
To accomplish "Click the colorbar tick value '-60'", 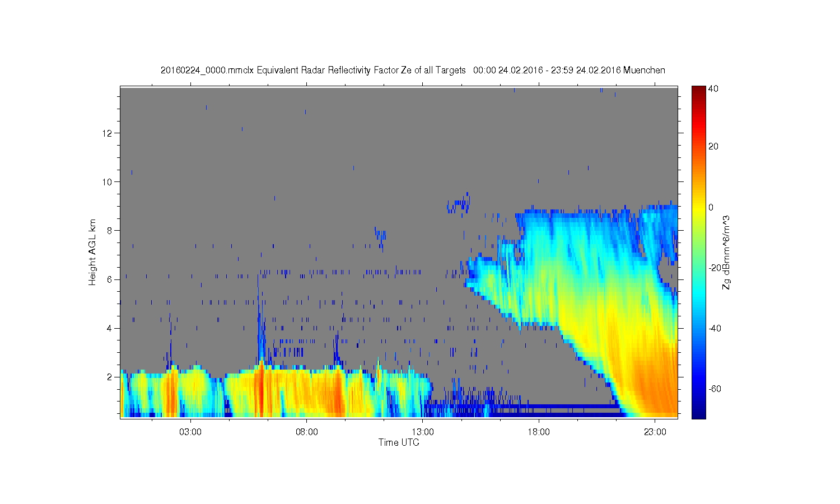I will tap(715, 389).
